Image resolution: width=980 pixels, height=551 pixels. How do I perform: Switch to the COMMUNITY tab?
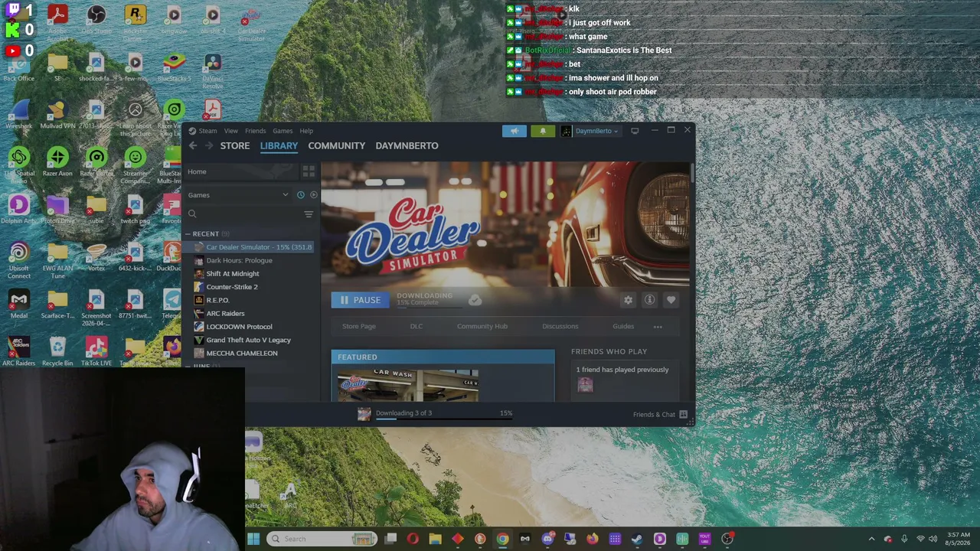(x=337, y=145)
